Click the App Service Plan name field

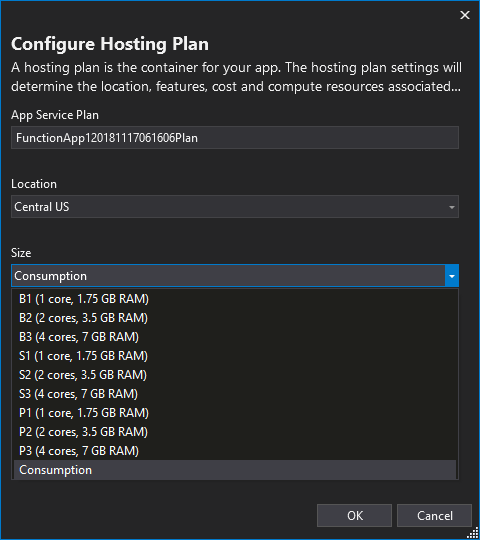(x=235, y=138)
